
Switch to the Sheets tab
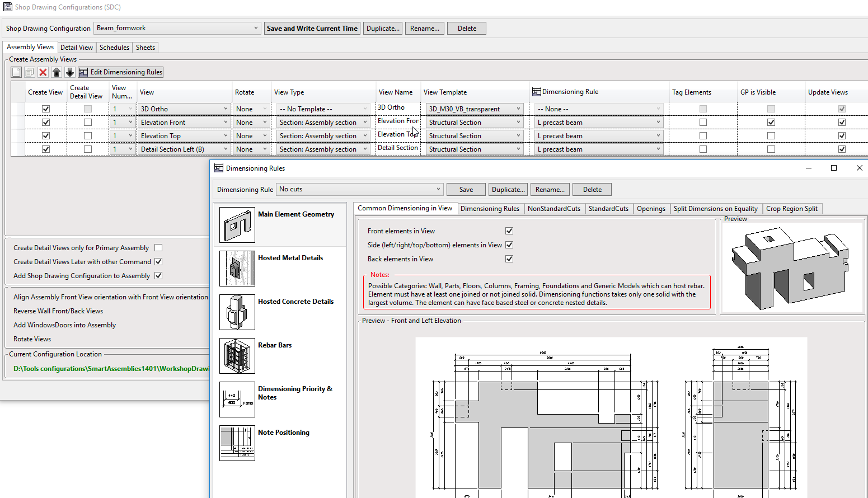145,47
